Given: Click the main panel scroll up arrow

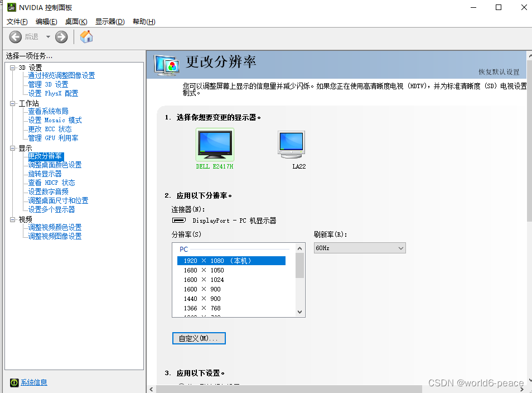Looking at the screenshot, I should pyautogui.click(x=530, y=55).
